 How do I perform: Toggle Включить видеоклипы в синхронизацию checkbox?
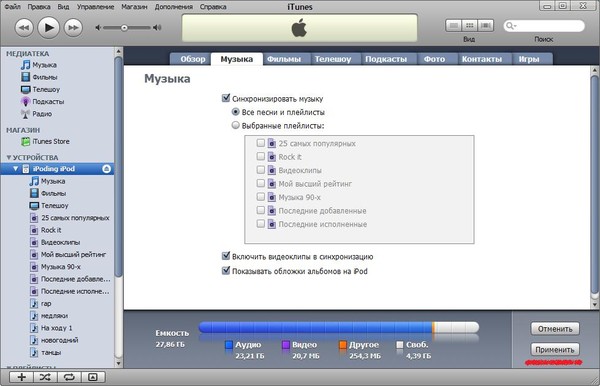[x=226, y=256]
